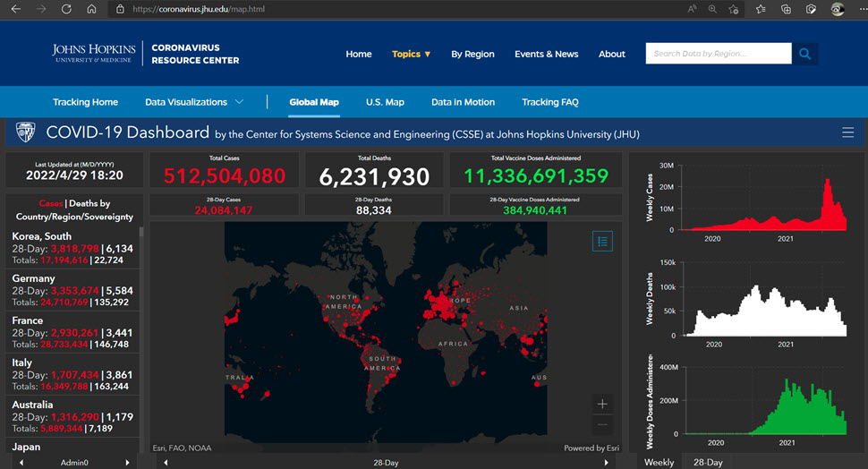This screenshot has width=868, height=469.
Task: Reload the page with the refresh icon
Action: (x=66, y=9)
